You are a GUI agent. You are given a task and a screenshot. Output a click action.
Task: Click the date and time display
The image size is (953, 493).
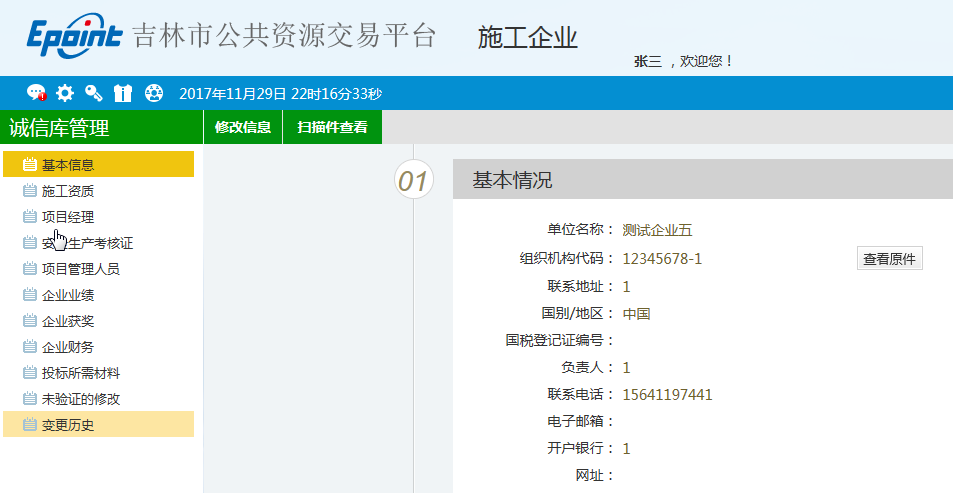281,94
